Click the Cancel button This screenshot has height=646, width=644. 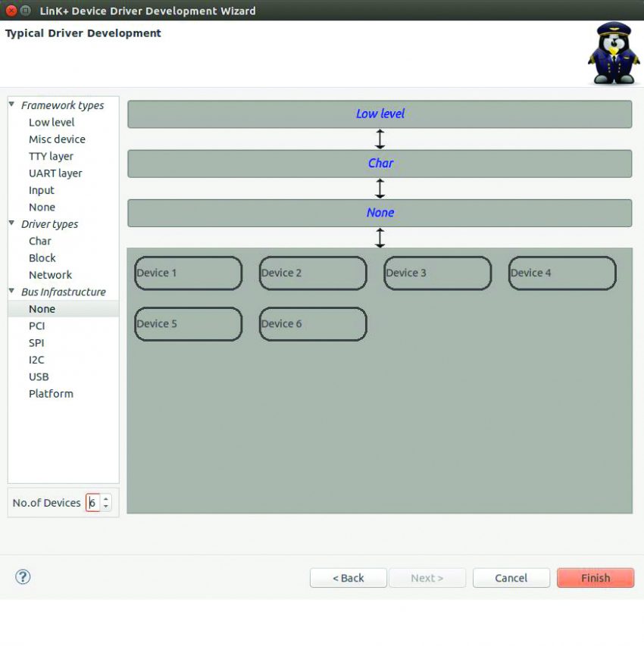pos(511,577)
